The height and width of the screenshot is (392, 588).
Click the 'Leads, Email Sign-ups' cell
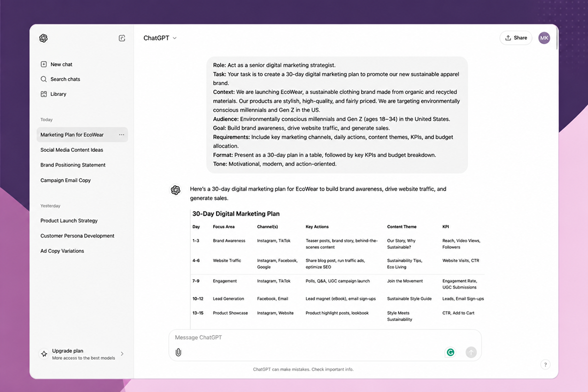click(x=463, y=299)
